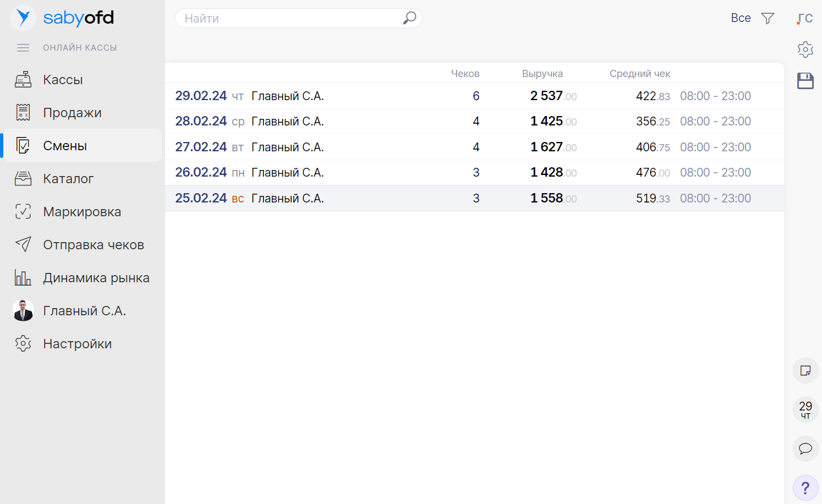Open the chat speech bubble icon

pyautogui.click(x=805, y=448)
